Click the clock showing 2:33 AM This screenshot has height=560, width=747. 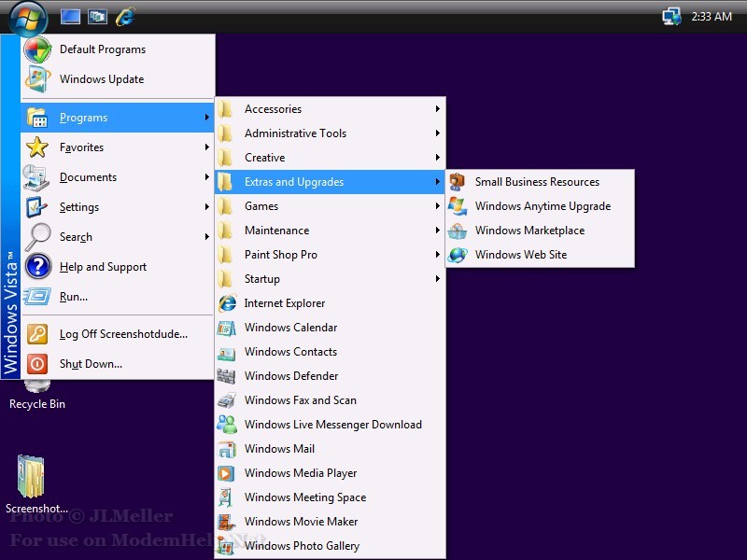(712, 17)
